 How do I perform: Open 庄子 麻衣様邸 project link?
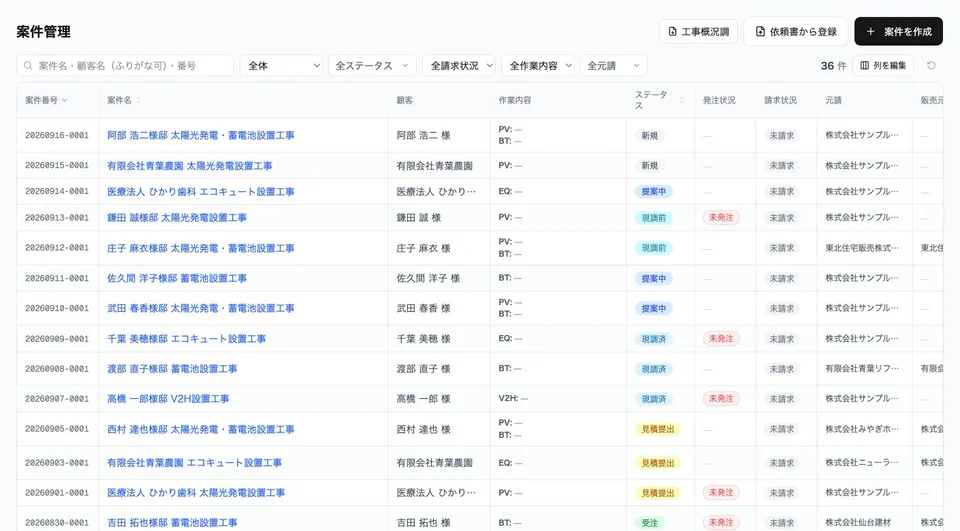(201, 248)
